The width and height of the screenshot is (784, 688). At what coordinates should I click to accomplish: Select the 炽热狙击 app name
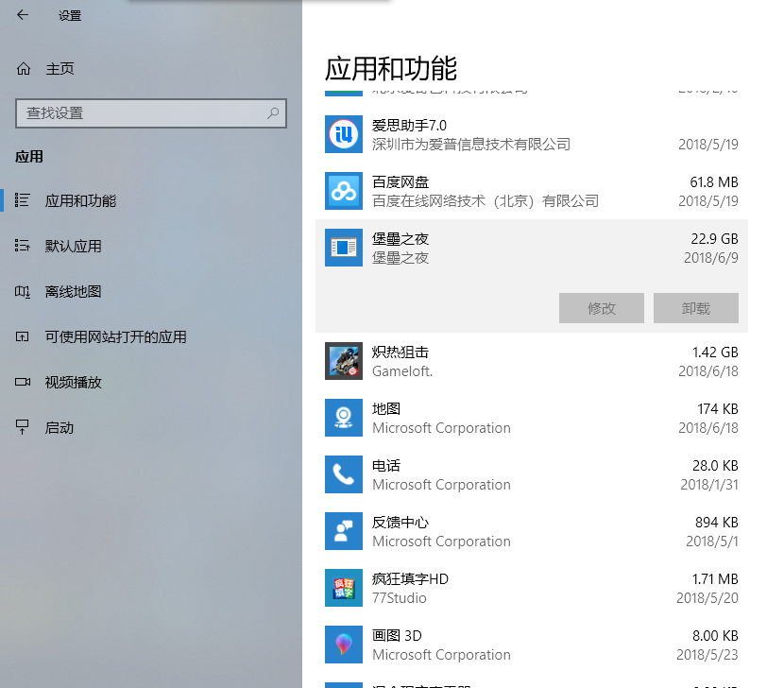pyautogui.click(x=400, y=353)
